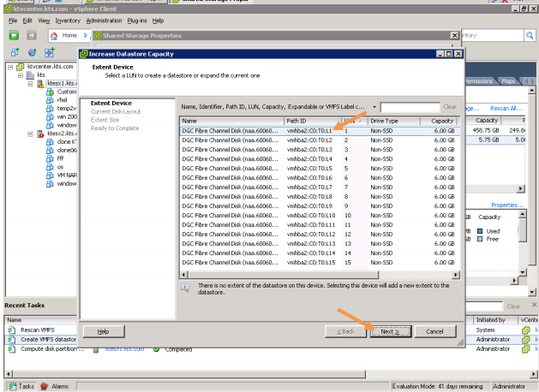Viewport: 539px width, 392px height.
Task: Open the File menu
Action: pos(13,21)
